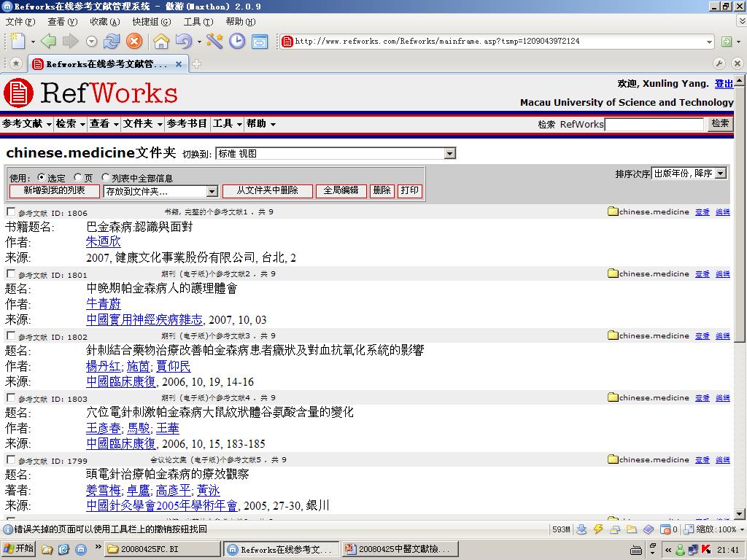Open the 文件(F) menu
This screenshot has height=560, width=747.
click(20, 22)
